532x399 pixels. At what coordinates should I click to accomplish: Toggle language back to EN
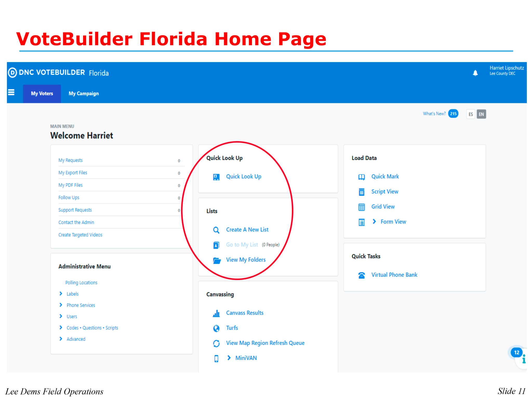(x=481, y=114)
